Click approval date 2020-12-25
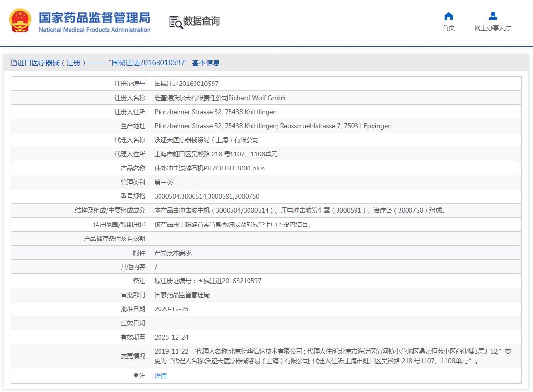This screenshot has height=392, width=533. (x=171, y=309)
